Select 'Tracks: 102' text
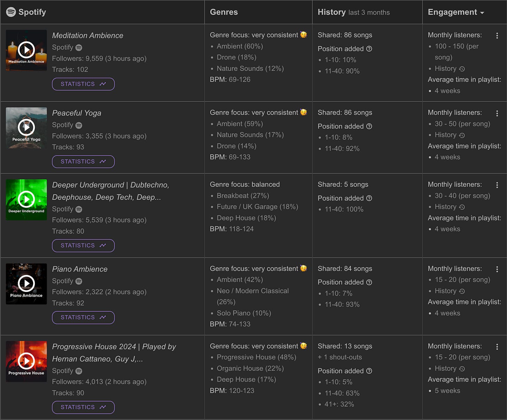Image resolution: width=507 pixels, height=420 pixels. click(x=70, y=70)
